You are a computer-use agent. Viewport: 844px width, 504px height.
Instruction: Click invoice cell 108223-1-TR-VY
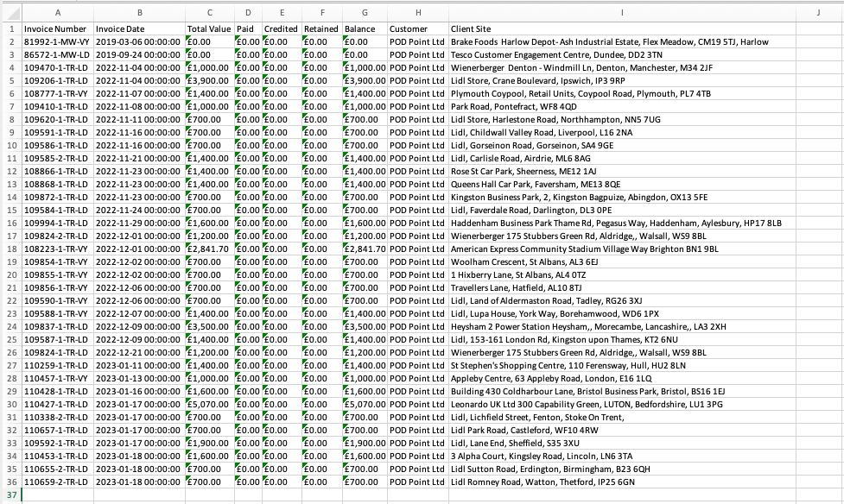pyautogui.click(x=57, y=249)
